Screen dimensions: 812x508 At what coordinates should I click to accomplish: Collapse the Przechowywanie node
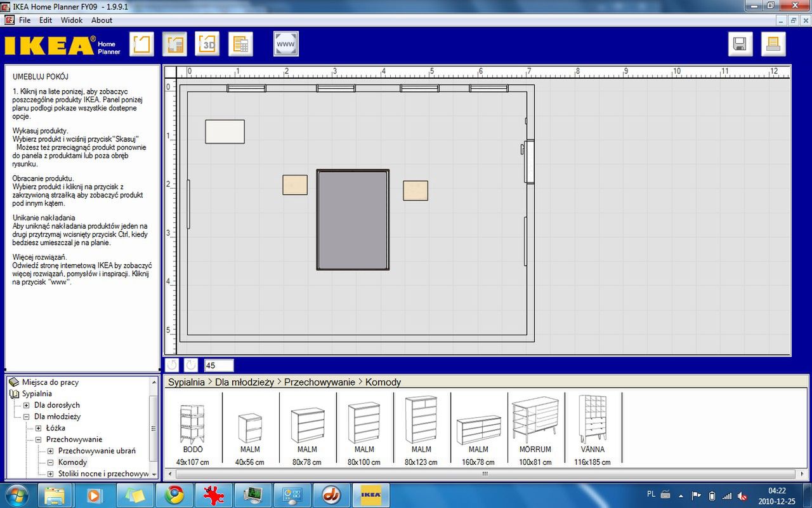coord(38,439)
